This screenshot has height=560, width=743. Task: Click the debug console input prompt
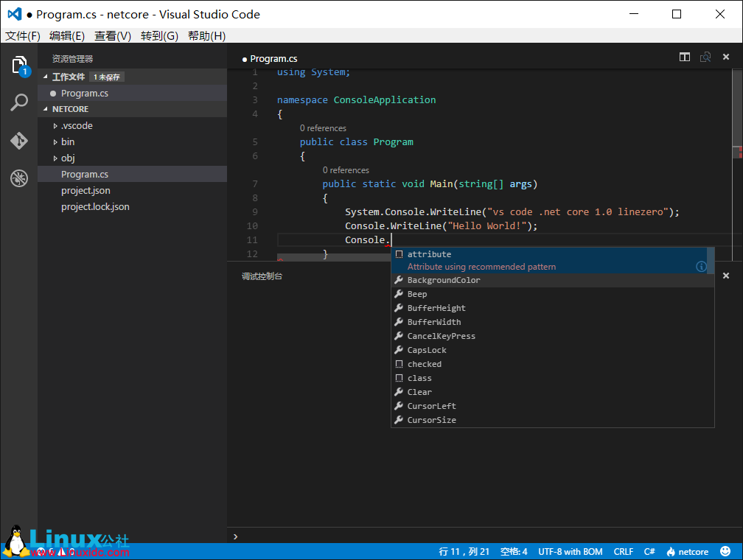[484, 536]
